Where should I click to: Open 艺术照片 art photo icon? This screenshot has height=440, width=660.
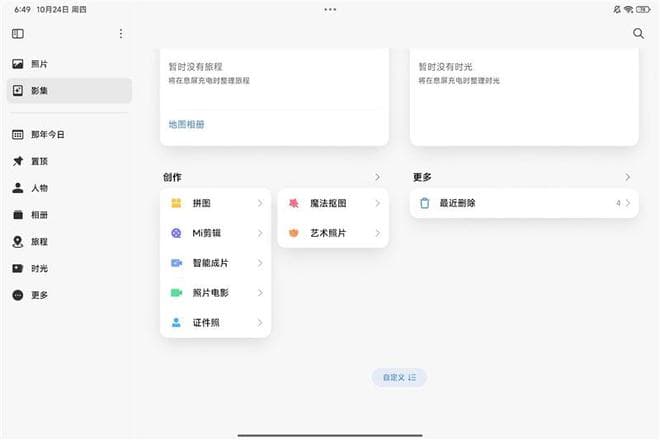[293, 233]
